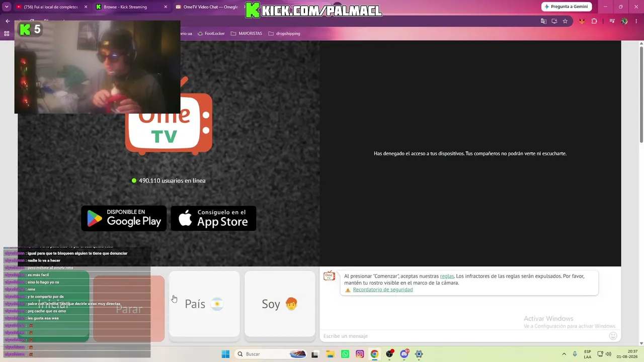Viewport: 644px width, 362px height.
Task: Close the Kick Streaming tab
Action: click(166, 7)
